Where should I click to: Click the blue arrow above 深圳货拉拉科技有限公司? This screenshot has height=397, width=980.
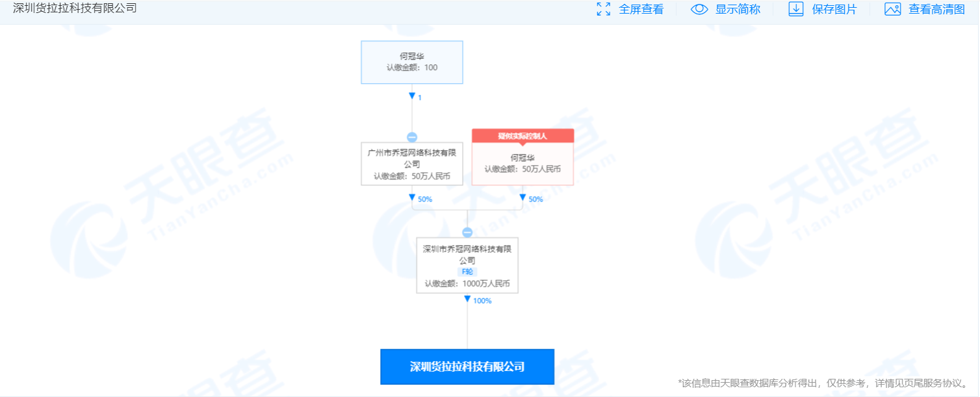click(467, 300)
